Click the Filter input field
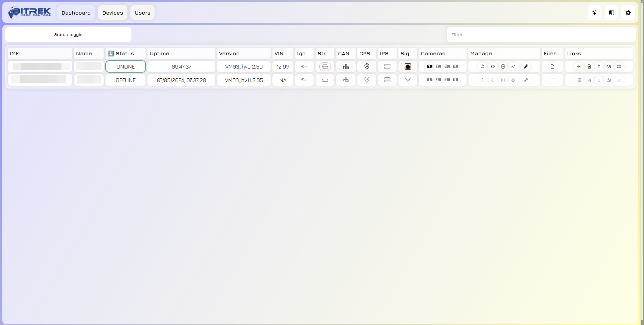The height and width of the screenshot is (325, 644). pyautogui.click(x=541, y=35)
